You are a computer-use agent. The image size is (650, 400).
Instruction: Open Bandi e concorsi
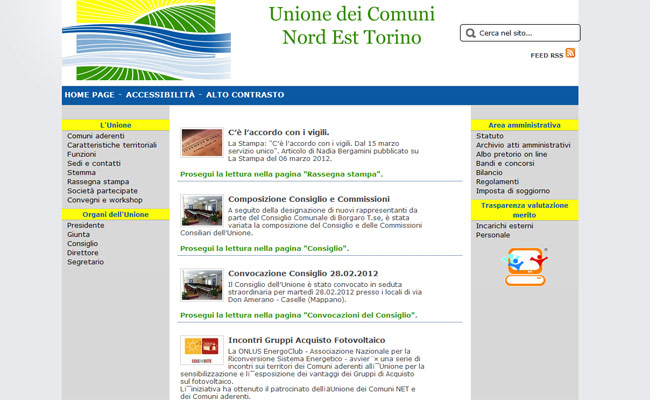(505, 163)
